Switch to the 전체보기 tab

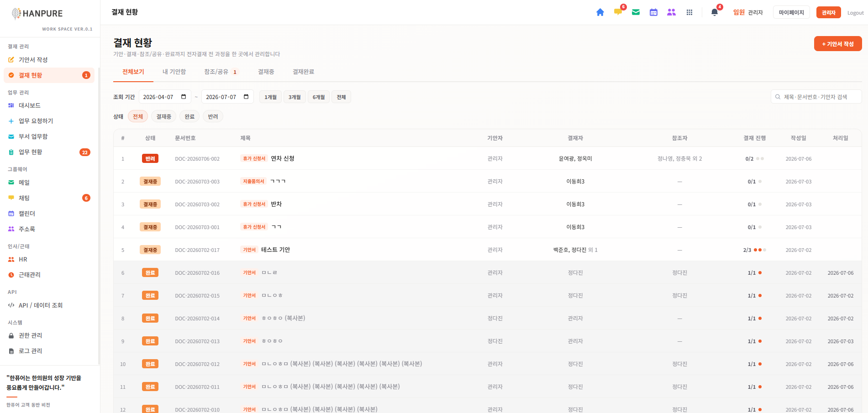[x=133, y=72]
